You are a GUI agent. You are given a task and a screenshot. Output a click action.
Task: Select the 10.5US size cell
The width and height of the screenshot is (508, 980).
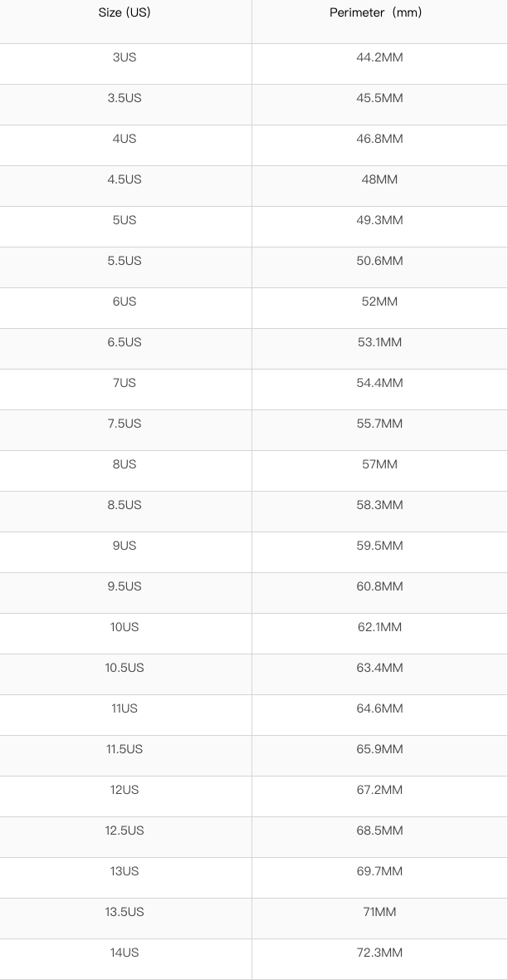[x=125, y=668]
